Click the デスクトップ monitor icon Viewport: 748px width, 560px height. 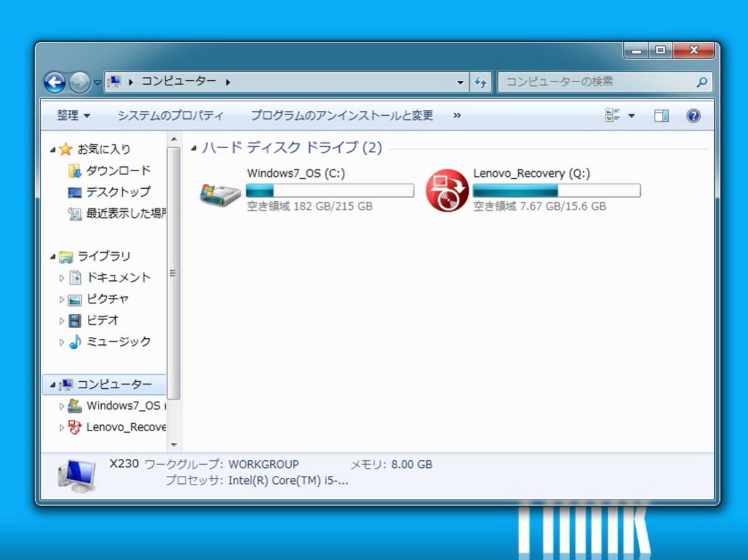[75, 192]
